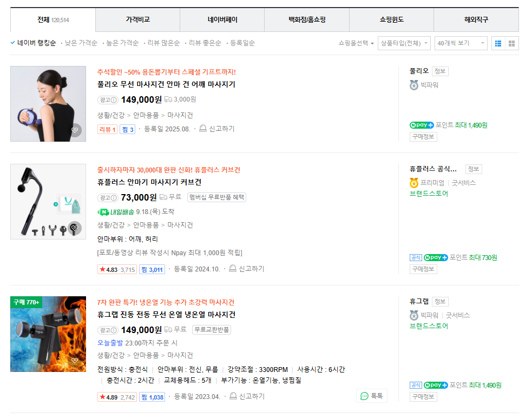Open 브랜드스토어 link under 휴플러스

(429, 194)
